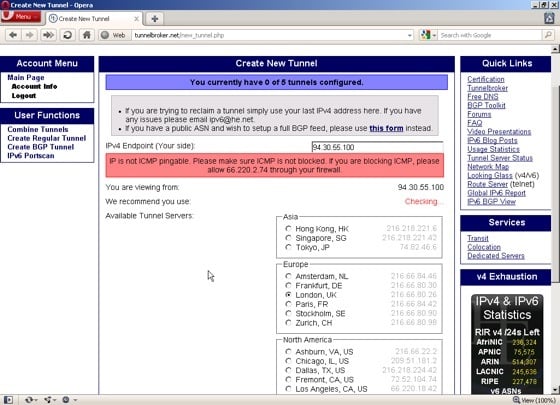The width and height of the screenshot is (560, 405).
Task: Open Combine Tunnels
Action: click(38, 129)
